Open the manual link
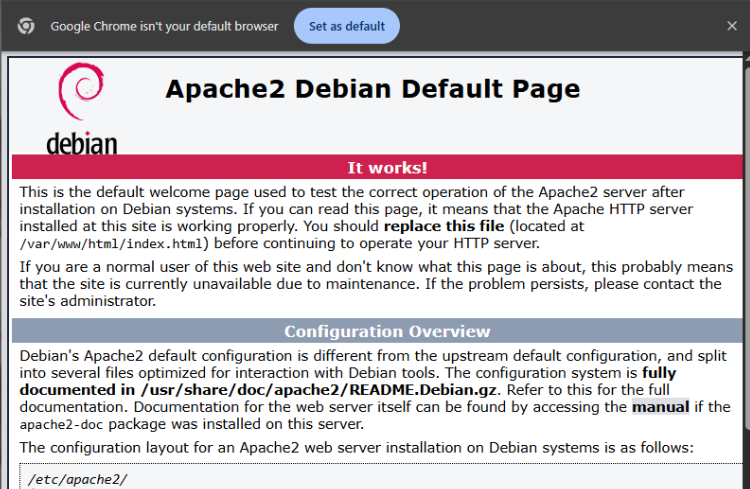The height and width of the screenshot is (489, 750). click(661, 407)
